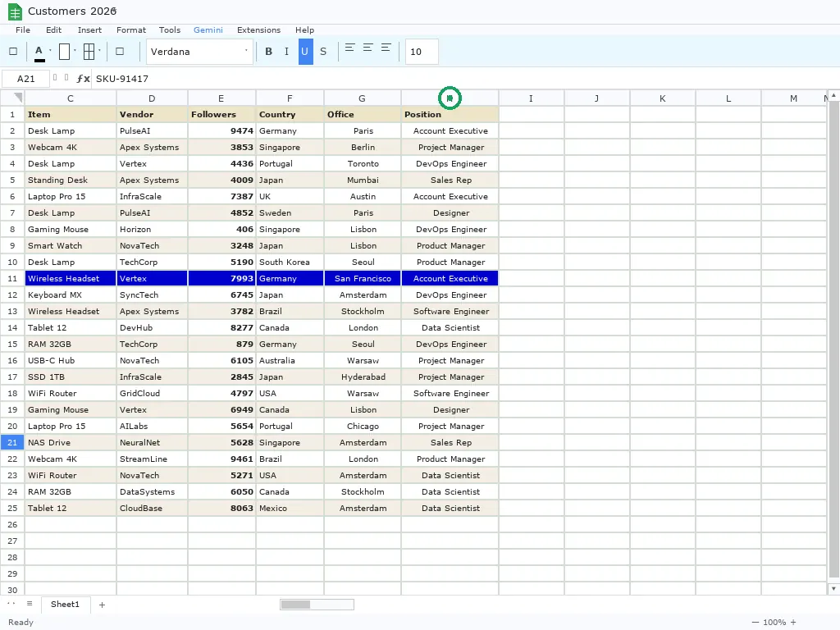Open the Tools menu

(x=170, y=30)
